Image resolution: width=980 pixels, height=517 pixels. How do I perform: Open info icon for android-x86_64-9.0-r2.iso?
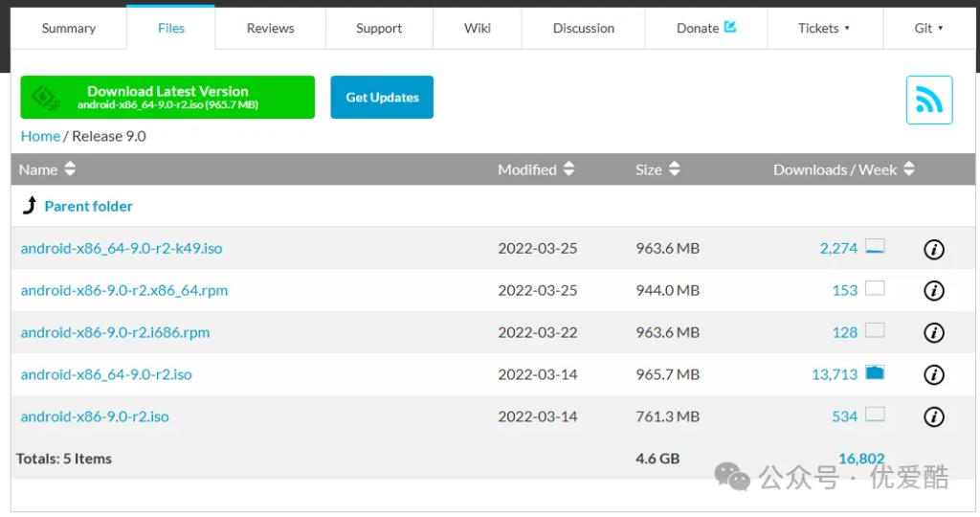click(933, 375)
